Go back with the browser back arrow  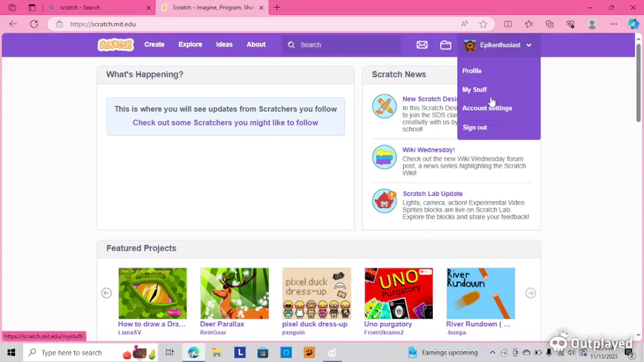(13, 24)
